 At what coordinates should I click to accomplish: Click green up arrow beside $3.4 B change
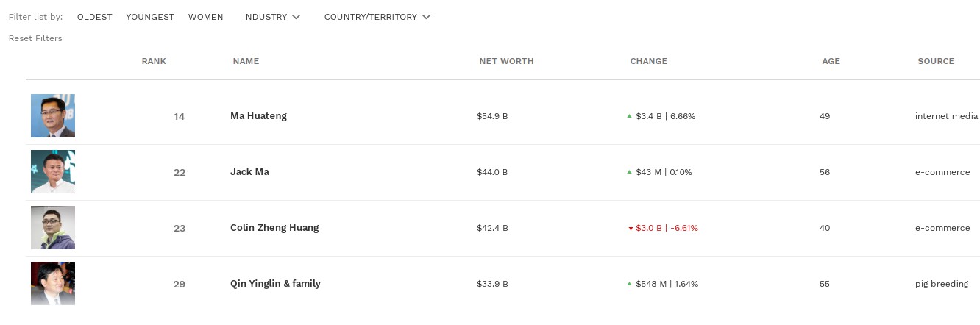[x=629, y=116]
